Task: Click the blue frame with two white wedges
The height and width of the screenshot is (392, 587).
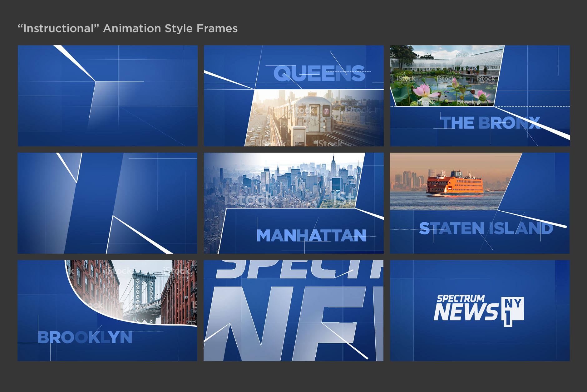Action: (107, 203)
